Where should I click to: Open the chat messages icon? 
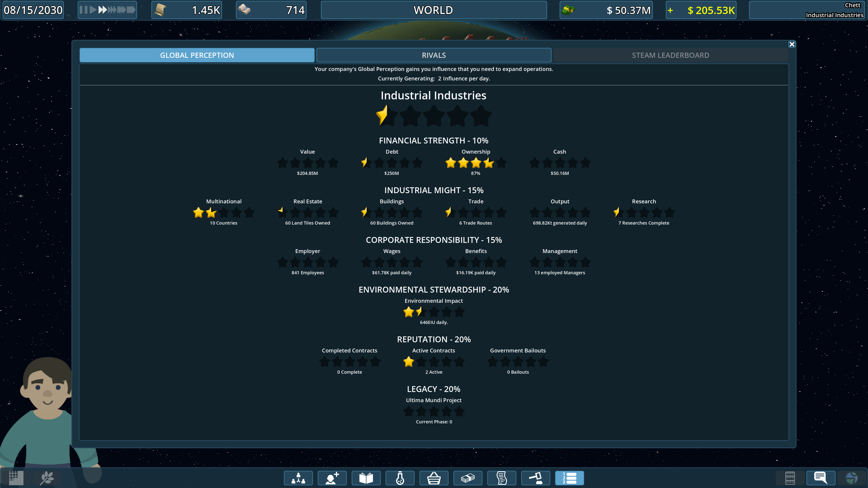point(821,478)
